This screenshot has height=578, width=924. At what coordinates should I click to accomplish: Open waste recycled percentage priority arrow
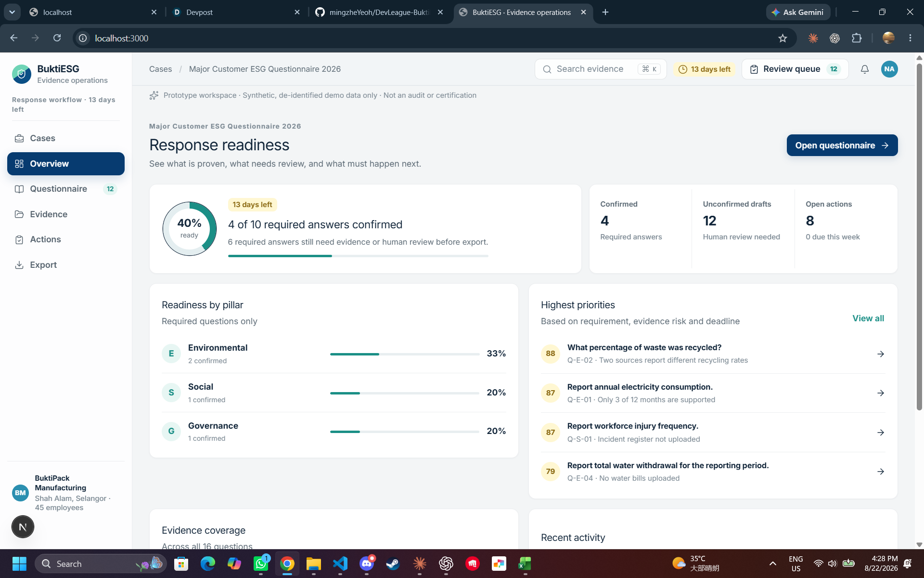pos(881,354)
